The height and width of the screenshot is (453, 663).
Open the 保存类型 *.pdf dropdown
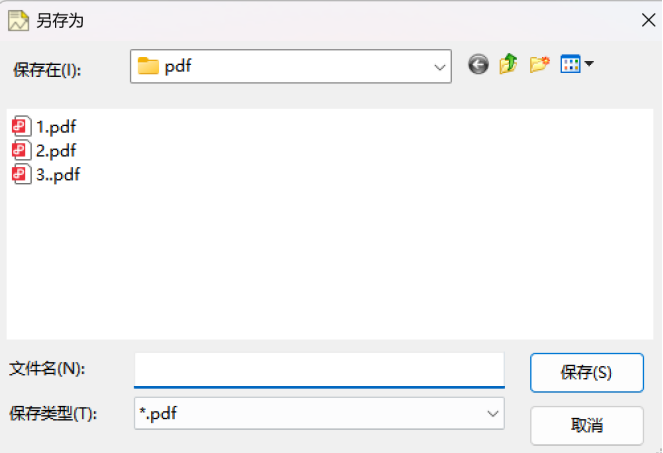319,413
